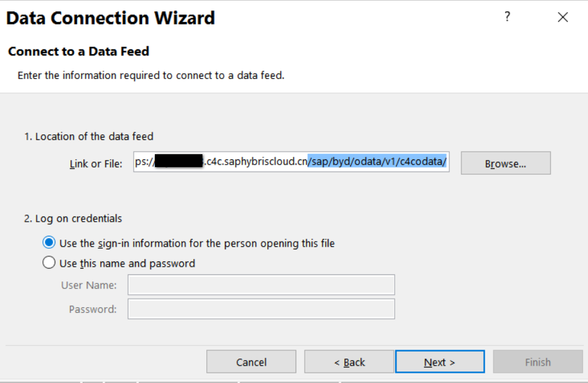
Task: Close the Data Connection Wizard dialog
Action: click(562, 17)
